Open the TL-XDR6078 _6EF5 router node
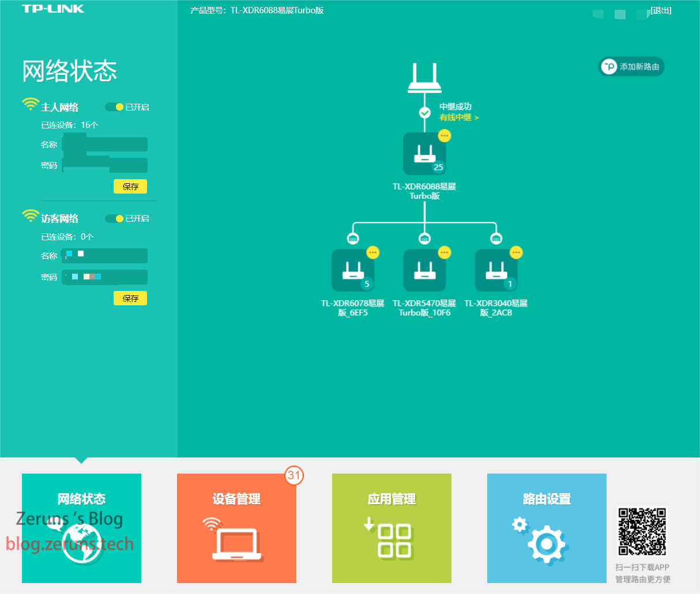 coord(353,270)
